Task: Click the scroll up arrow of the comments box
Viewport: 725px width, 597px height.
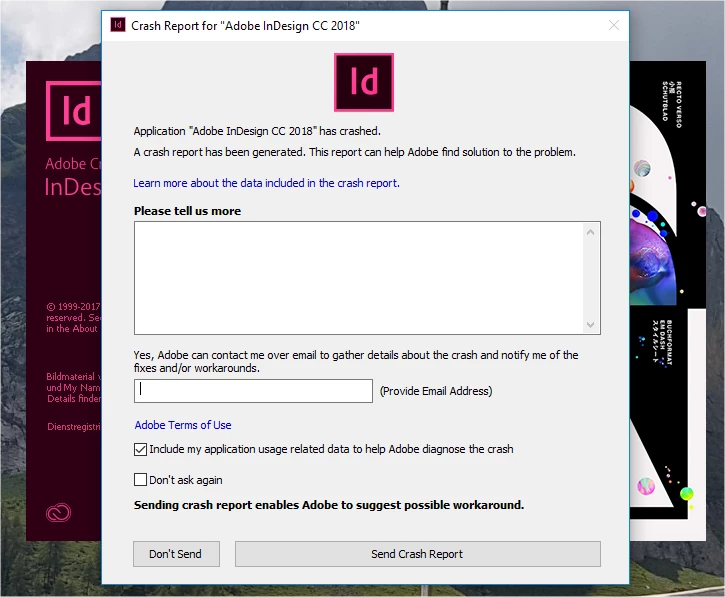Action: pyautogui.click(x=590, y=232)
